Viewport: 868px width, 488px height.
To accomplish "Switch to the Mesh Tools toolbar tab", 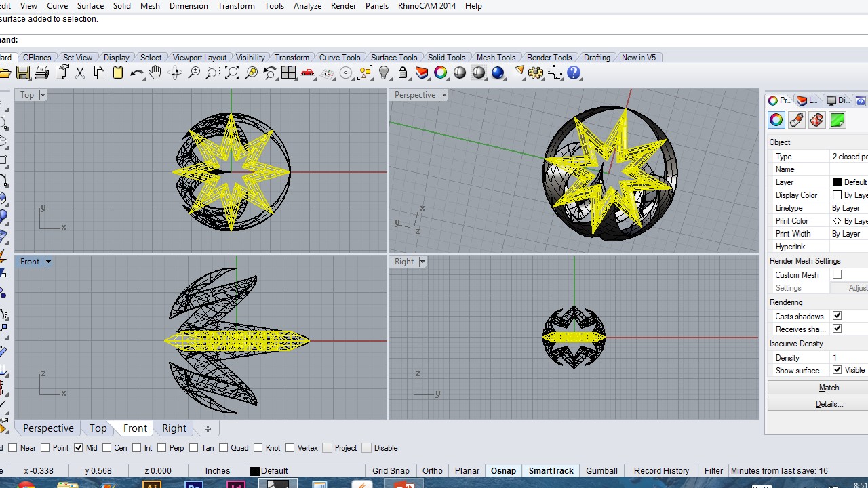I will point(496,58).
